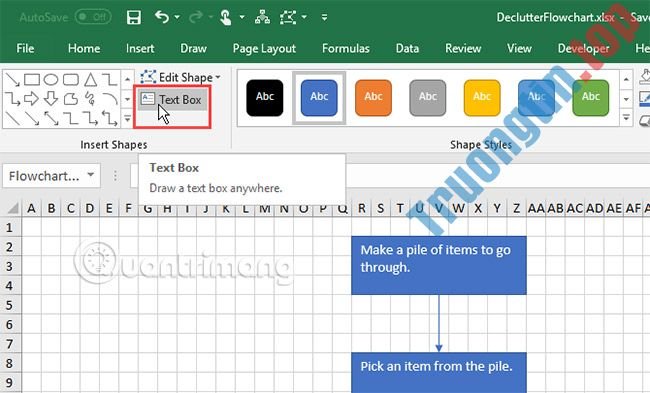This screenshot has width=650, height=393.
Task: Open the Name Box dropdown showing Flowchart
Action: pos(91,175)
